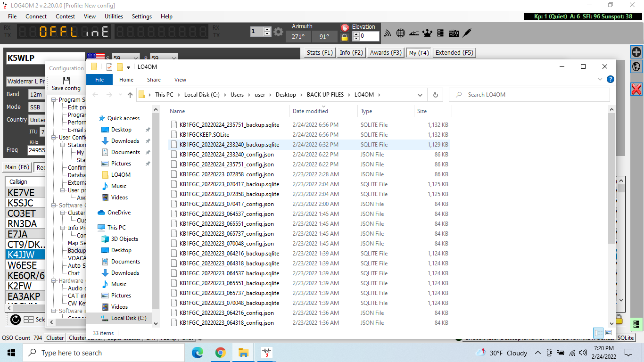The width and height of the screenshot is (644, 362).
Task: Open the Connect menu in Log4OM
Action: coord(36,16)
